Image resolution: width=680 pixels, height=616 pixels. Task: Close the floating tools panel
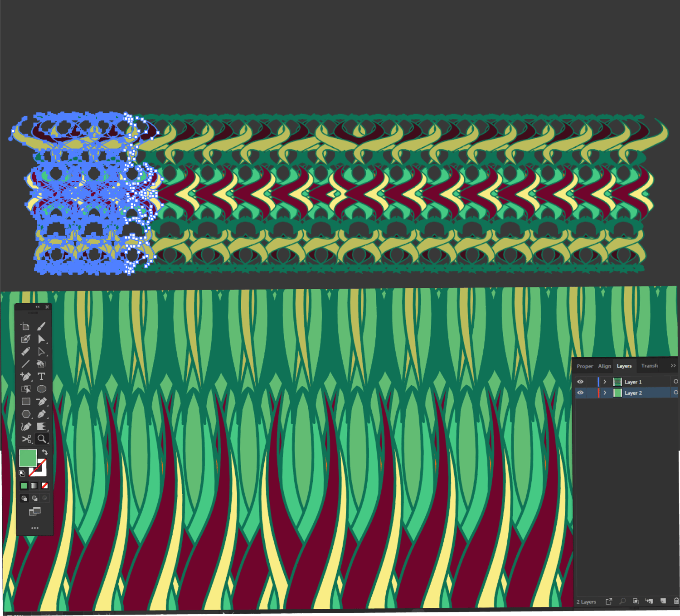coord(47,307)
